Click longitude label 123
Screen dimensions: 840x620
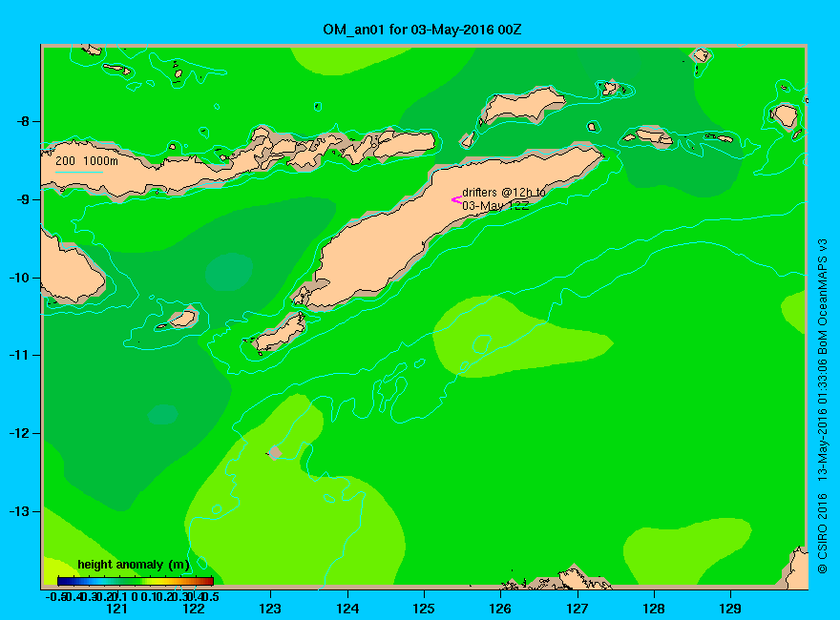(270, 609)
